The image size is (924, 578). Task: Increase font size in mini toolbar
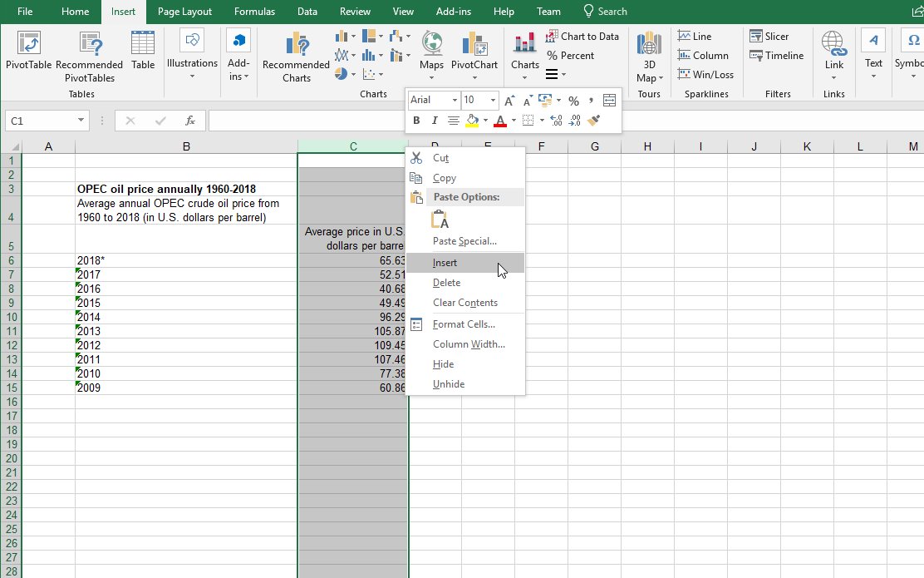509,101
